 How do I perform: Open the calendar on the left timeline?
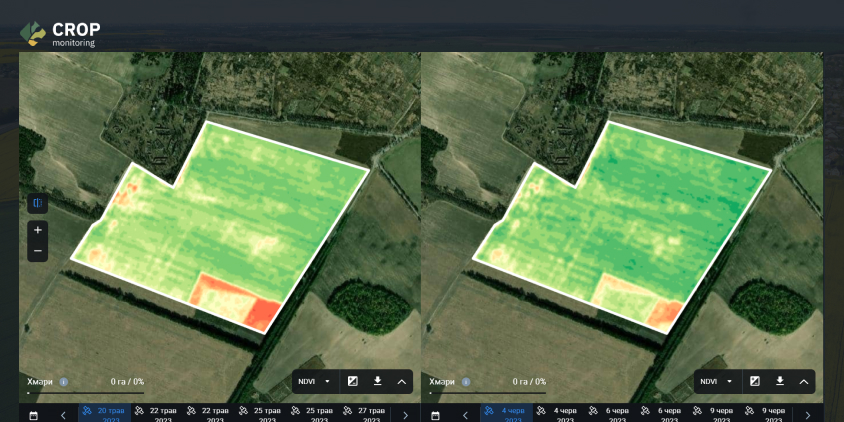tap(33, 415)
